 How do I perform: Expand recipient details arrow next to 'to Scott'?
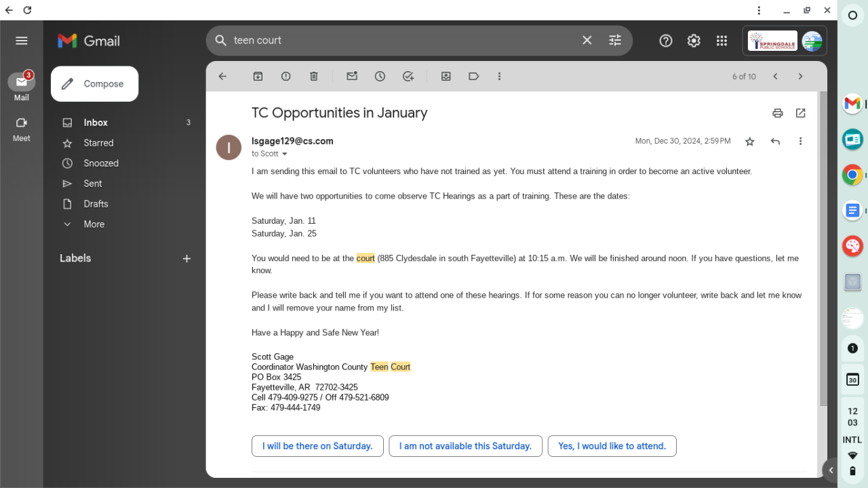click(285, 155)
